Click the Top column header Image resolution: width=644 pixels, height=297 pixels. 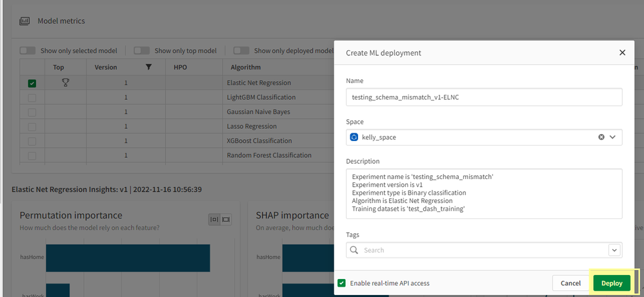pyautogui.click(x=59, y=67)
